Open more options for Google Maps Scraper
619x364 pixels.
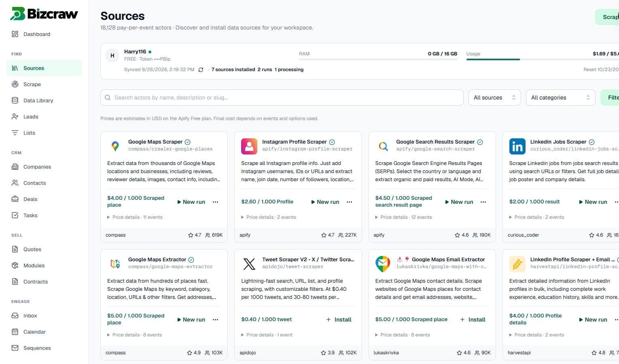click(x=216, y=202)
